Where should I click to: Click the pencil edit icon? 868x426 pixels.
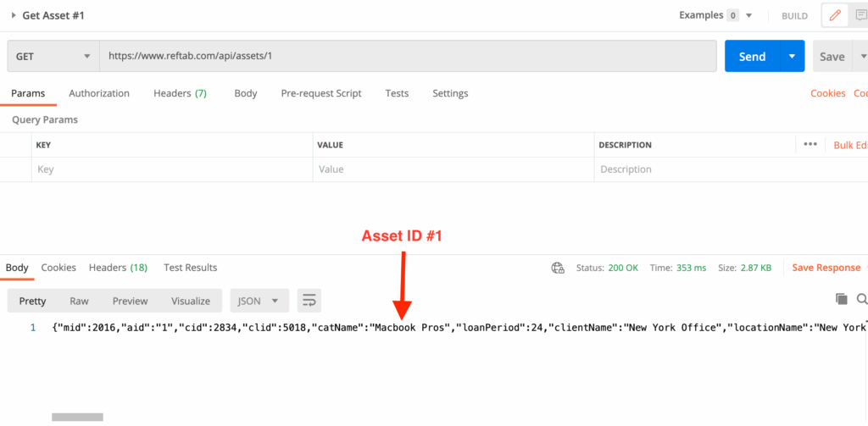(835, 15)
